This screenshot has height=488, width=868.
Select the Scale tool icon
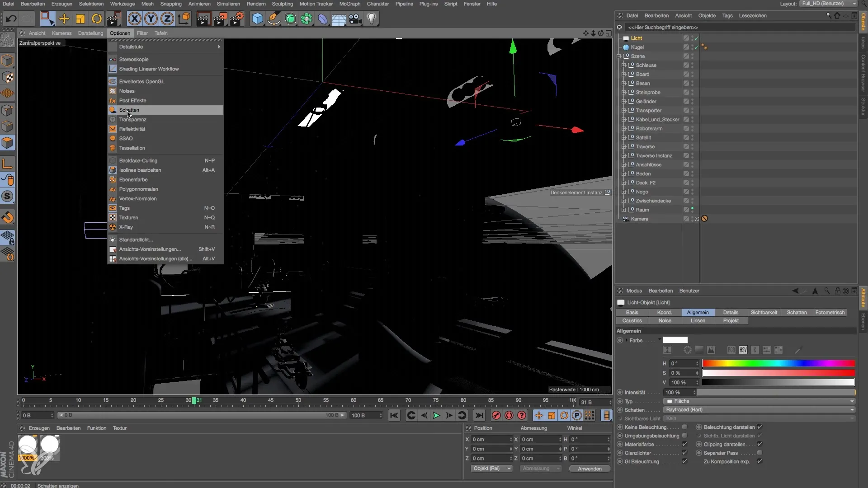coord(80,19)
